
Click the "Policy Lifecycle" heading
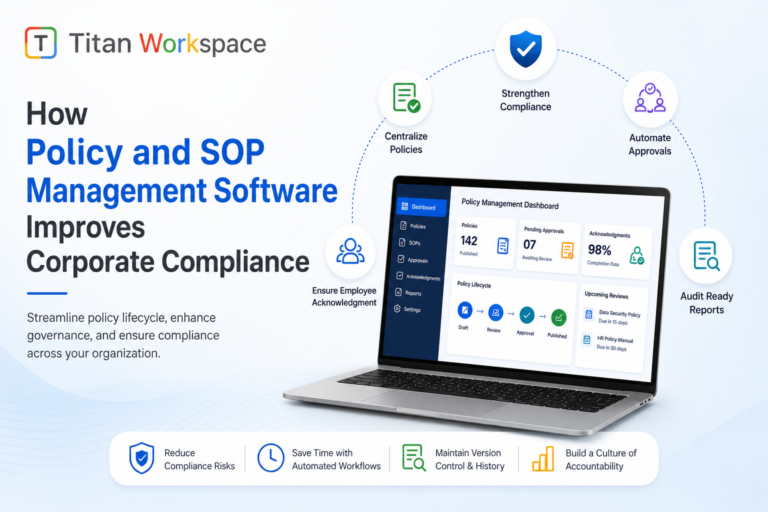tap(474, 284)
